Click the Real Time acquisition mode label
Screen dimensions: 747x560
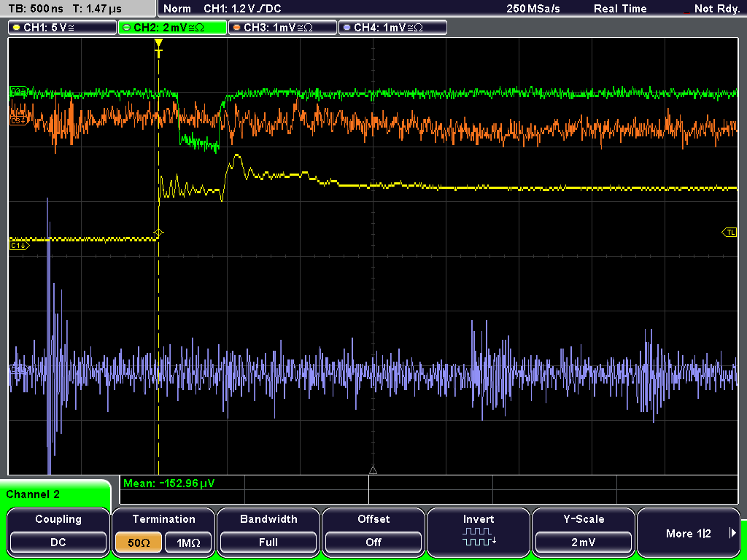point(620,9)
